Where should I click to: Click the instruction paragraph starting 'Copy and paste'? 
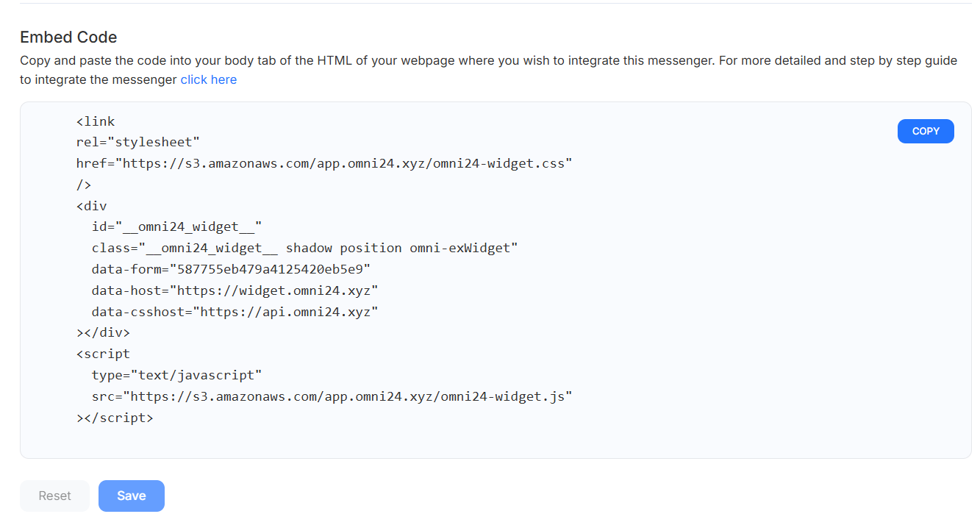point(489,70)
